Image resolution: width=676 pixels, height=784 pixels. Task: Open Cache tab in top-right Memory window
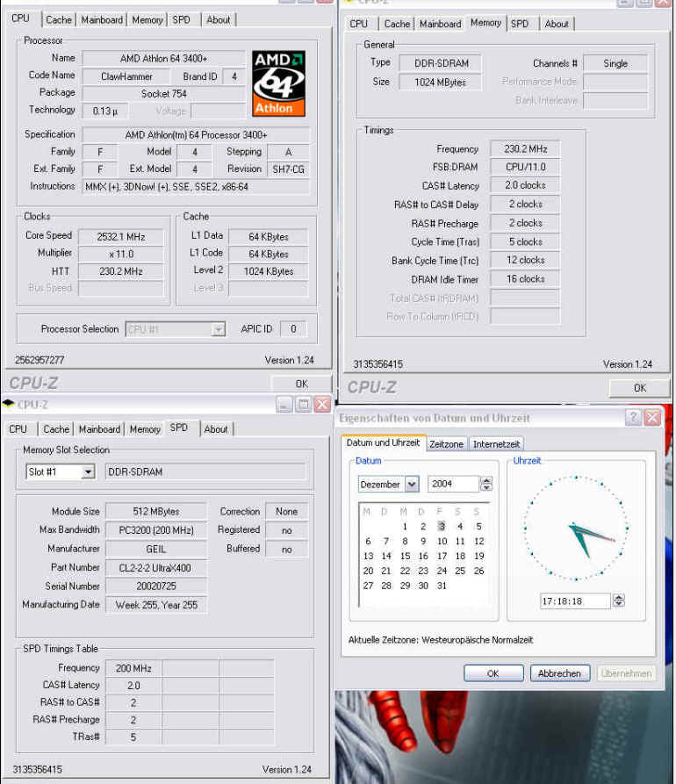pyautogui.click(x=397, y=24)
